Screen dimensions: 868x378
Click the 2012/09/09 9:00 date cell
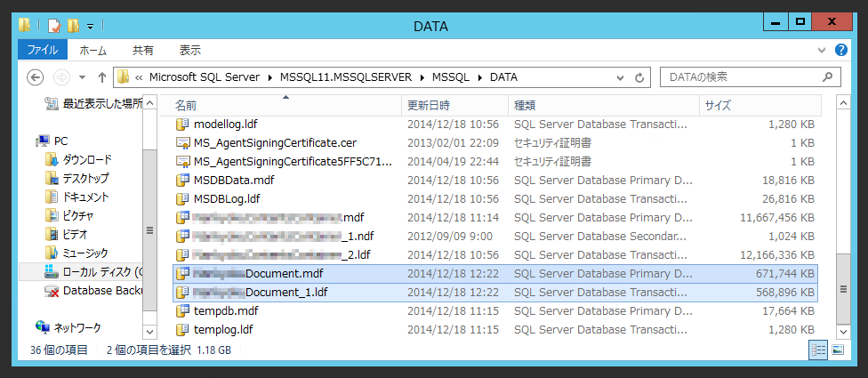tap(450, 237)
